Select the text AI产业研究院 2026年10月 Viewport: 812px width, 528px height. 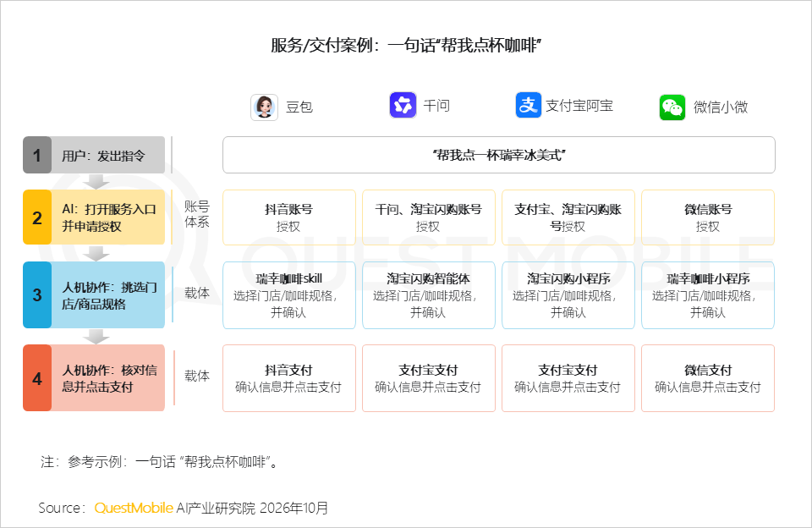252,508
